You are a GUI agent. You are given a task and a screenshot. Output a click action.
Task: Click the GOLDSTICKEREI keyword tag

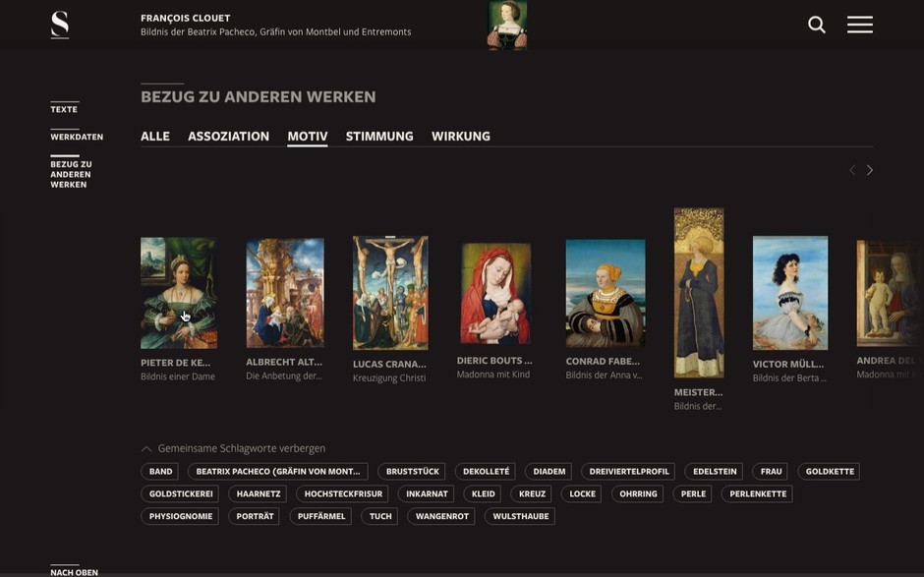(181, 493)
